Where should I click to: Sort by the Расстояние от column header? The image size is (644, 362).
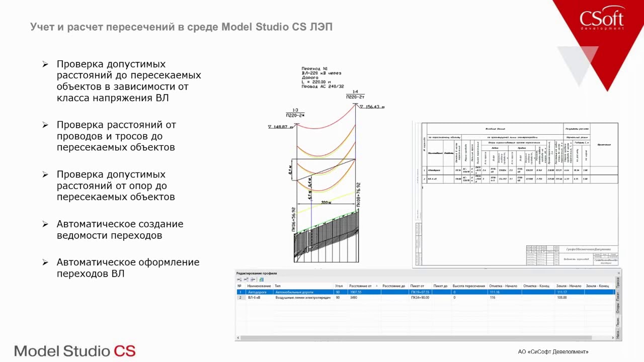point(364,286)
